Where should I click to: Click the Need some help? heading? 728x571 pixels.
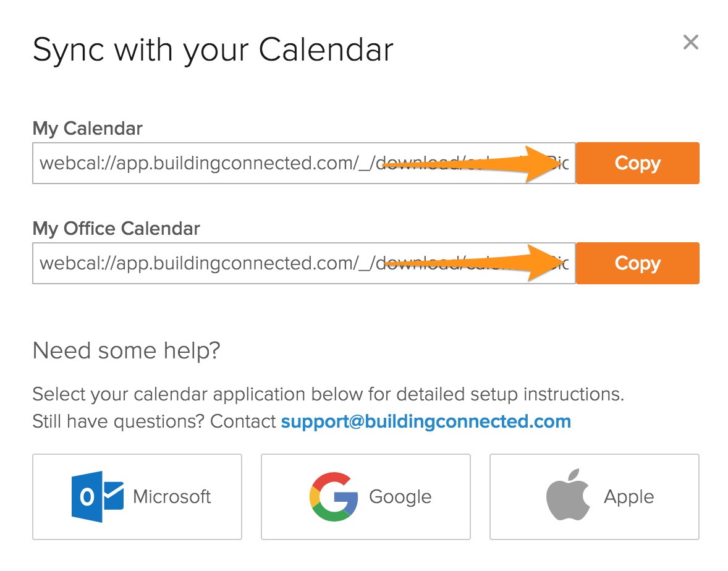coord(126,351)
